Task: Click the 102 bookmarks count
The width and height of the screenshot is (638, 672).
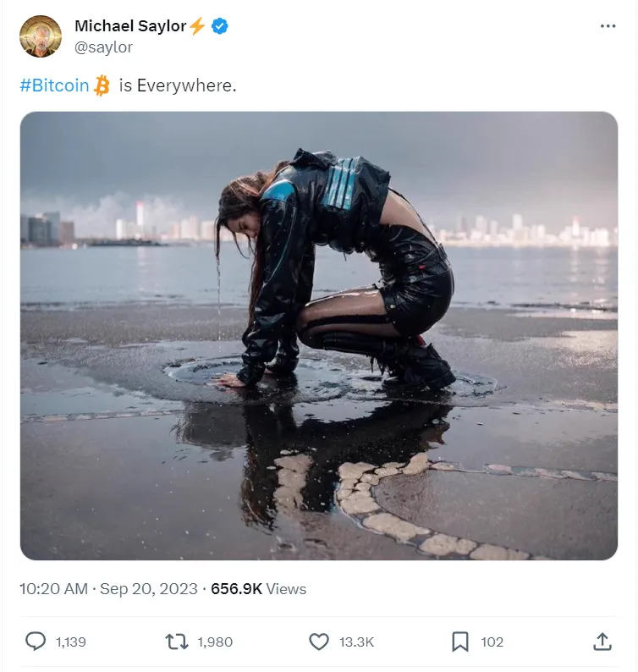Action: coord(492,642)
